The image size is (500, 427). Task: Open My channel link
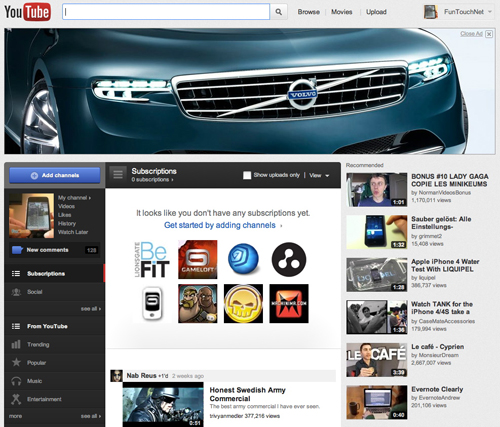(x=74, y=198)
